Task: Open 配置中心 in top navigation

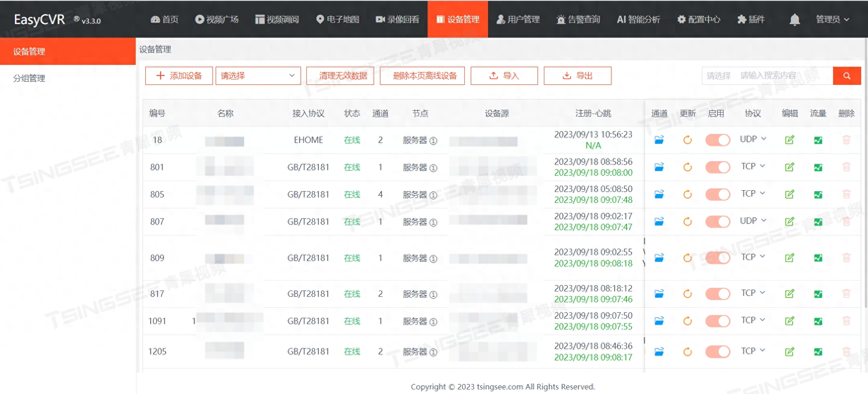Action: (699, 20)
